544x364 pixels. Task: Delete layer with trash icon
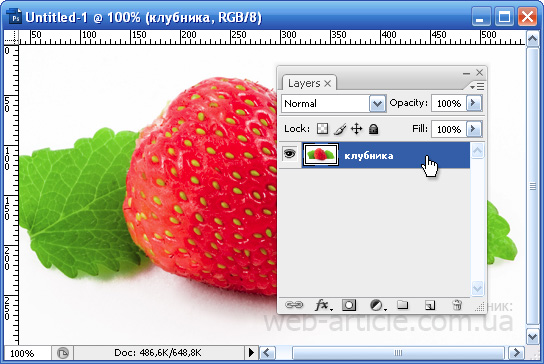457,305
